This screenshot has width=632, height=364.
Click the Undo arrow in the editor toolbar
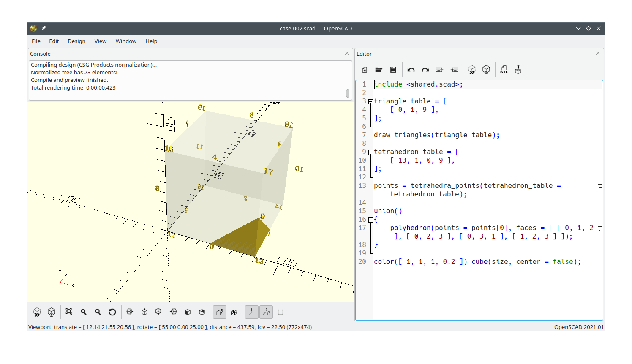click(x=410, y=69)
